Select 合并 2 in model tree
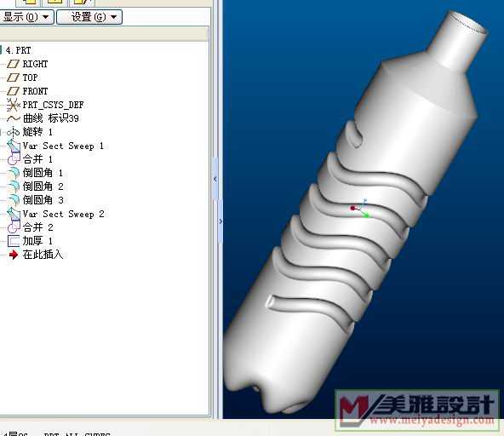This screenshot has height=436, width=504. click(x=37, y=227)
